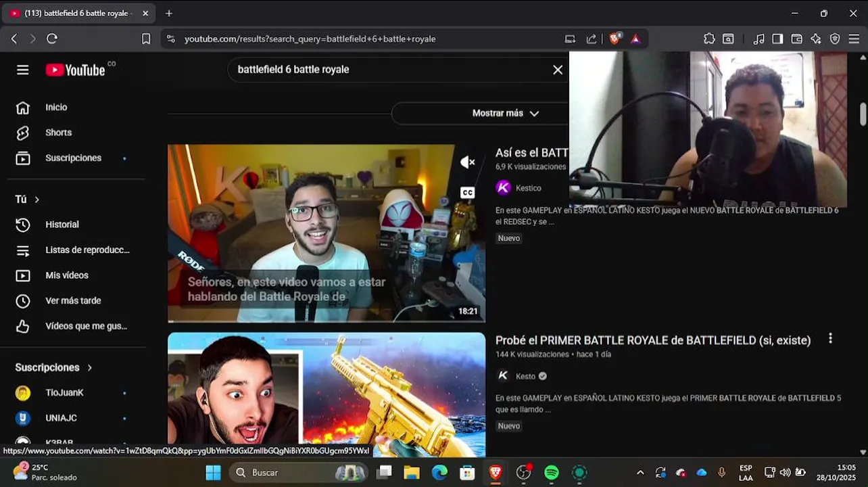868x487 pixels.
Task: Click the taskbar Buscar search box
Action: click(299, 472)
